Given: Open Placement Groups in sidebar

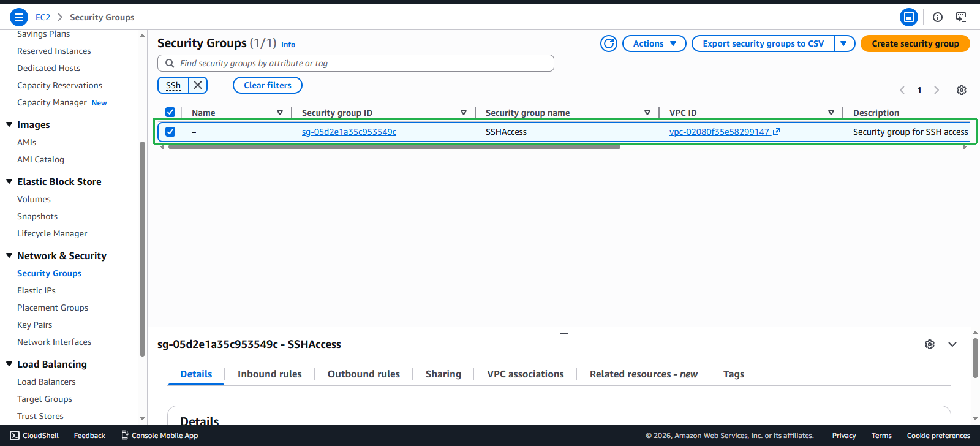Looking at the screenshot, I should pyautogui.click(x=53, y=308).
